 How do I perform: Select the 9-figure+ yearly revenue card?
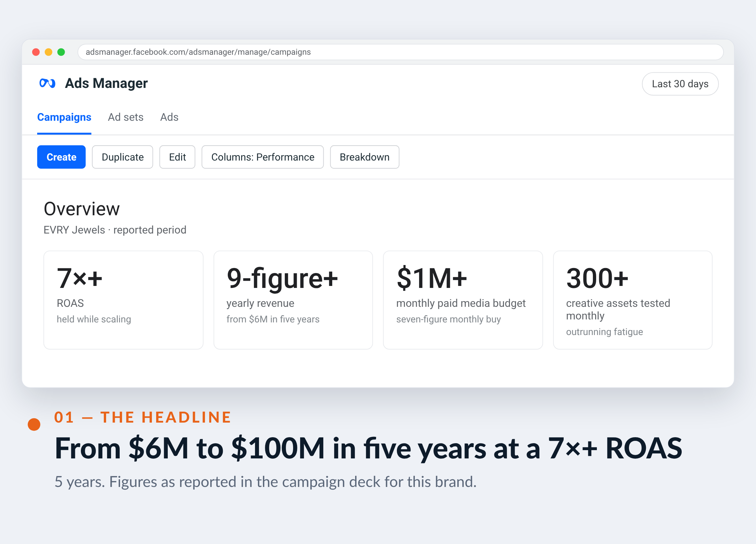click(x=293, y=300)
